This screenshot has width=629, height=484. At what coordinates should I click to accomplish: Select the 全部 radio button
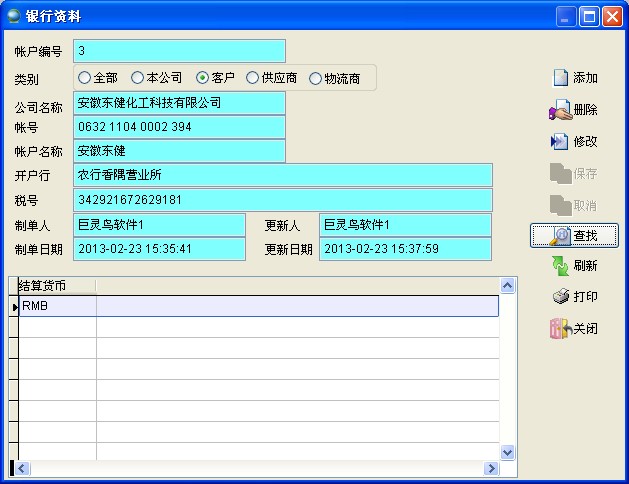click(85, 78)
